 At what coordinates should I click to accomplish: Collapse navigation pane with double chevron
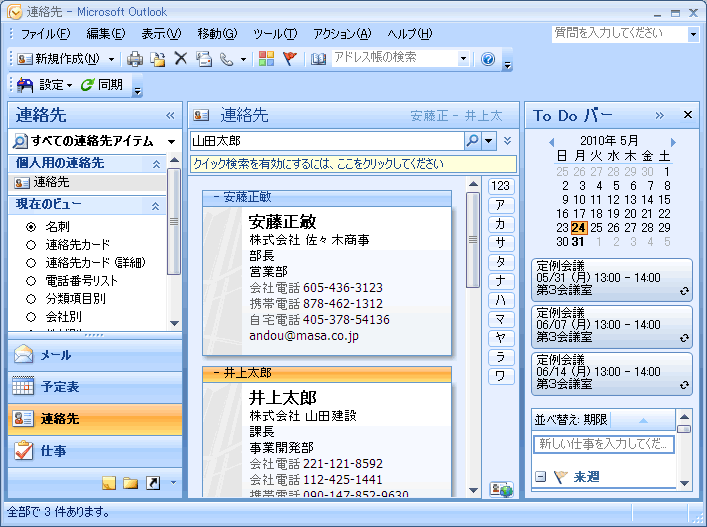point(170,115)
